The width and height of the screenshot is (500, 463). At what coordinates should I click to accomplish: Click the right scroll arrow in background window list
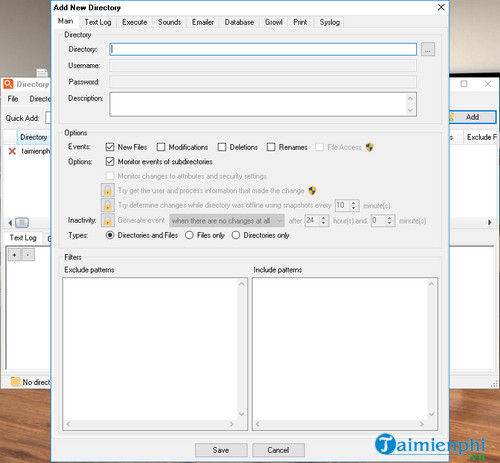(490, 222)
